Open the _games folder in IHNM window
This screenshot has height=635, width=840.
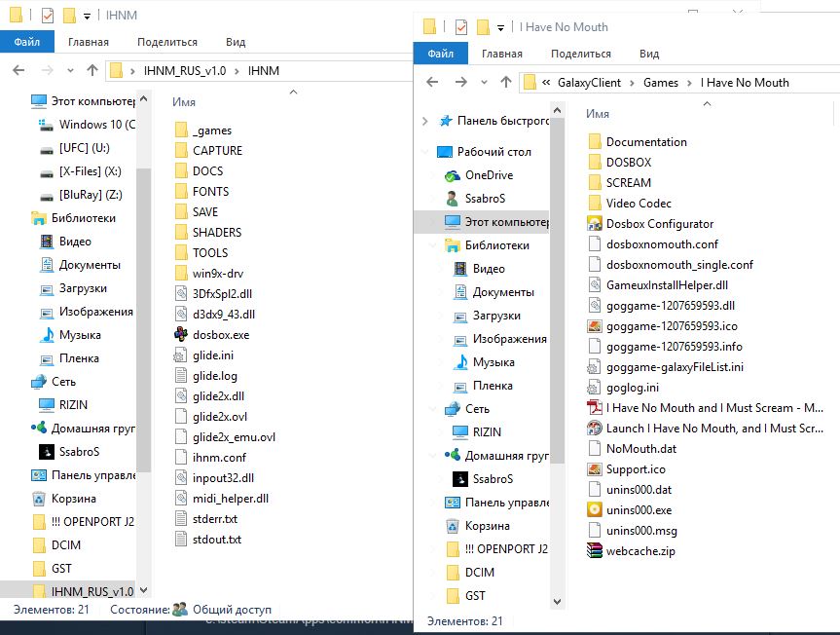tap(203, 131)
